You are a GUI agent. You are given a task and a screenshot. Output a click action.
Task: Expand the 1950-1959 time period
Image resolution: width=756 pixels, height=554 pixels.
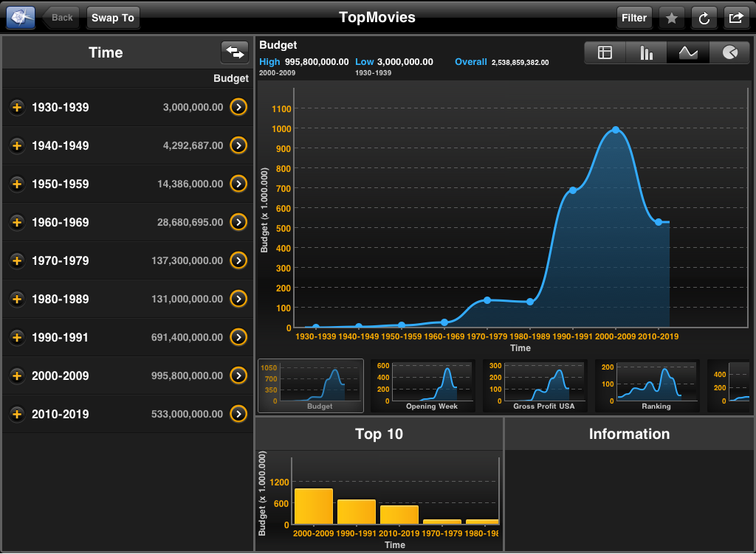point(16,184)
